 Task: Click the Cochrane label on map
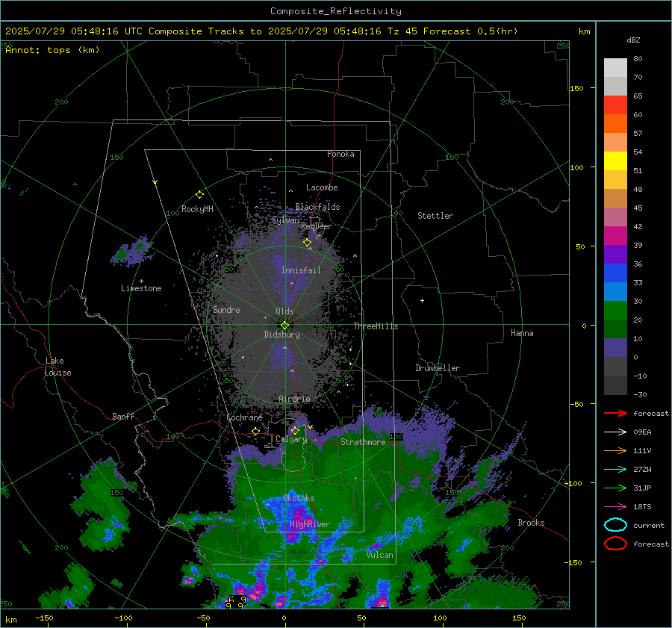pos(244,417)
